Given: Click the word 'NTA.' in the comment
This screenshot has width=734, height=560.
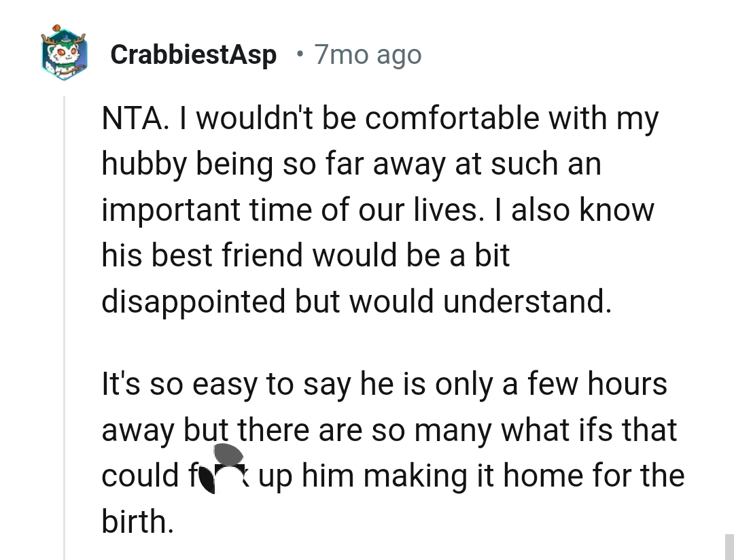Looking at the screenshot, I should [x=133, y=118].
